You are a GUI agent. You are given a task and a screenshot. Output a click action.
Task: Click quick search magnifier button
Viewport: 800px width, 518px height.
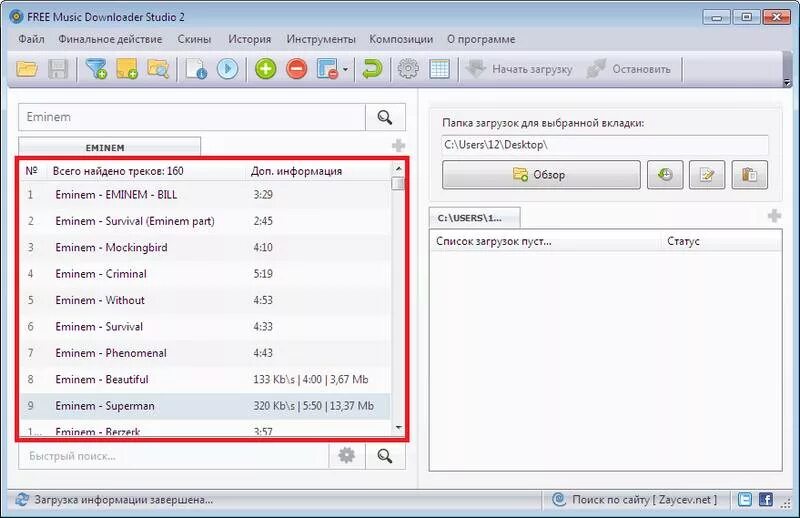385,456
